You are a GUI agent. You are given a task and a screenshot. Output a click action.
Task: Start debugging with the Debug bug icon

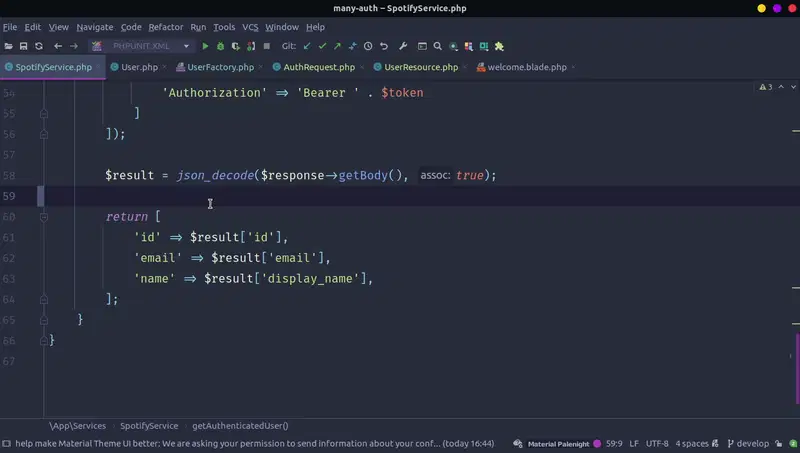[x=221, y=46]
